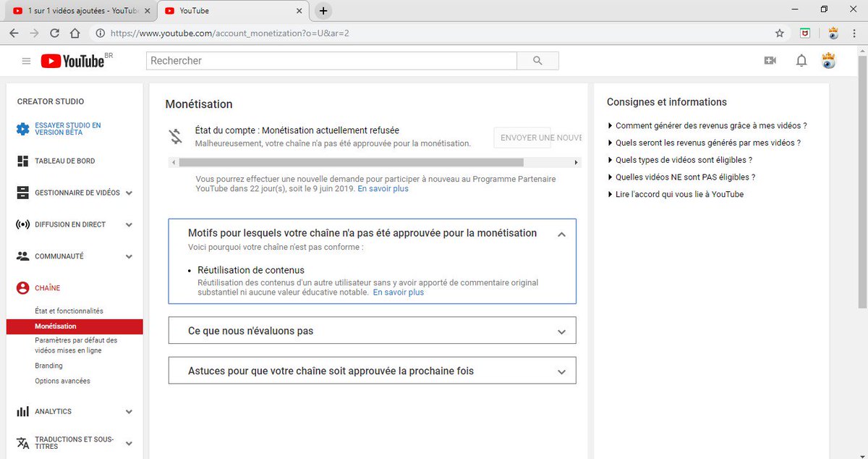Open the create video camera icon
868x459 pixels.
(770, 61)
